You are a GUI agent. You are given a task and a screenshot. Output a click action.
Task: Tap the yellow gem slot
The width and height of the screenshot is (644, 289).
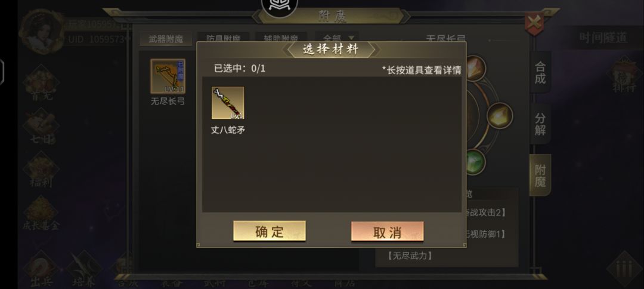click(x=500, y=115)
